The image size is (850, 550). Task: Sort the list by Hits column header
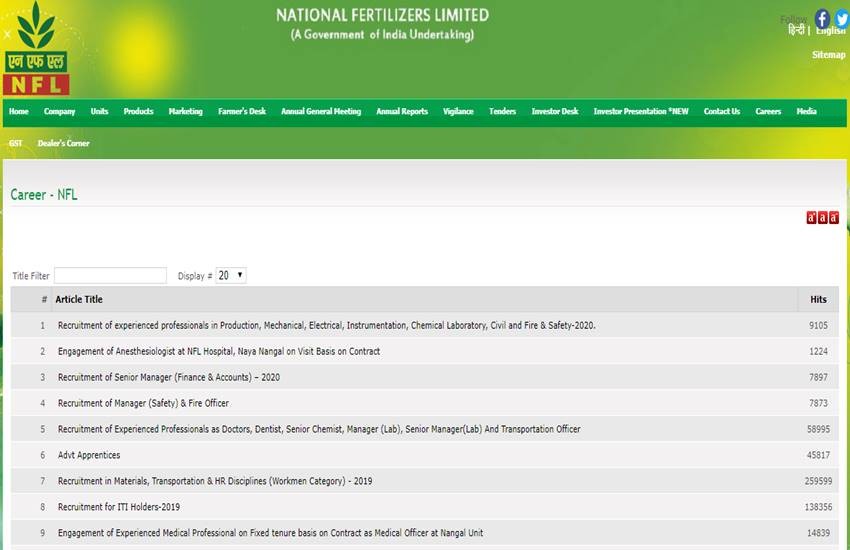tap(818, 299)
